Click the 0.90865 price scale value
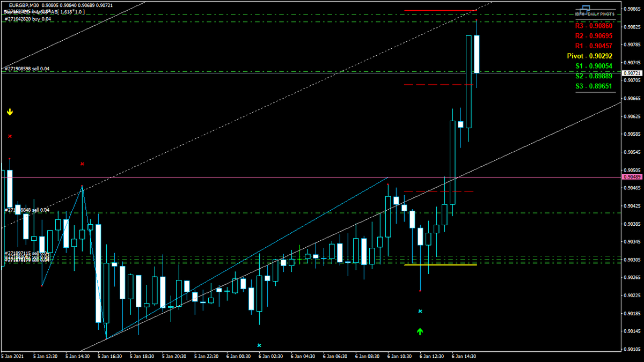 coord(632,9)
